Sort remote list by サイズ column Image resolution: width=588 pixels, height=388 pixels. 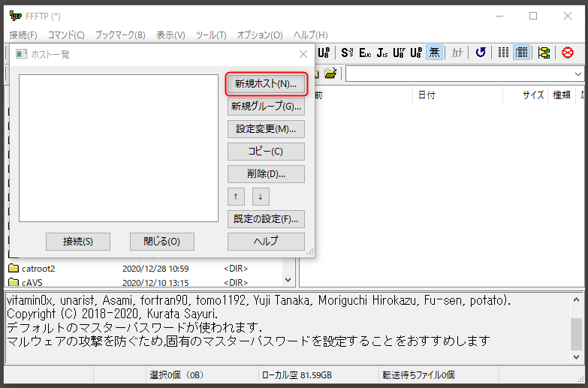click(526, 95)
